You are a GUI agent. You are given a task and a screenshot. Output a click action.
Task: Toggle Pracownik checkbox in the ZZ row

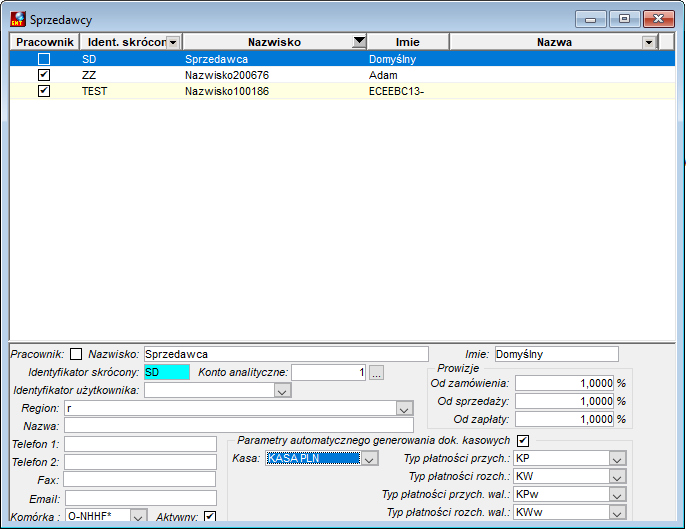(x=44, y=75)
